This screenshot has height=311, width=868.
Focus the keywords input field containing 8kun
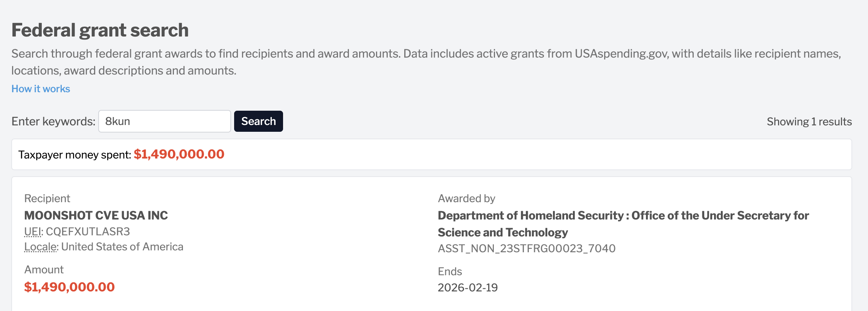click(164, 121)
